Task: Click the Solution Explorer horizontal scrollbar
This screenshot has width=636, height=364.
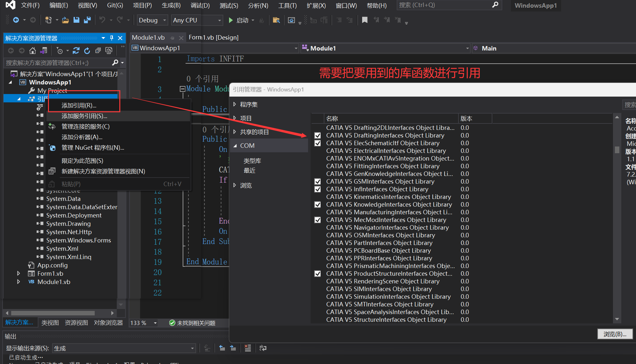Action: tap(53, 313)
